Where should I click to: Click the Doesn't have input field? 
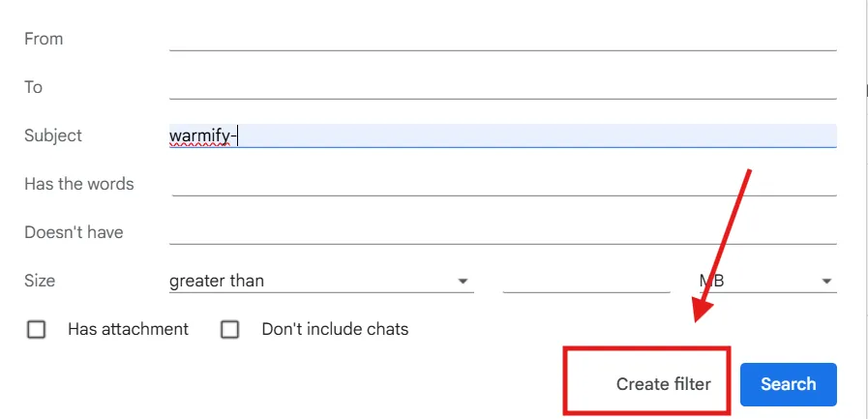pyautogui.click(x=502, y=232)
